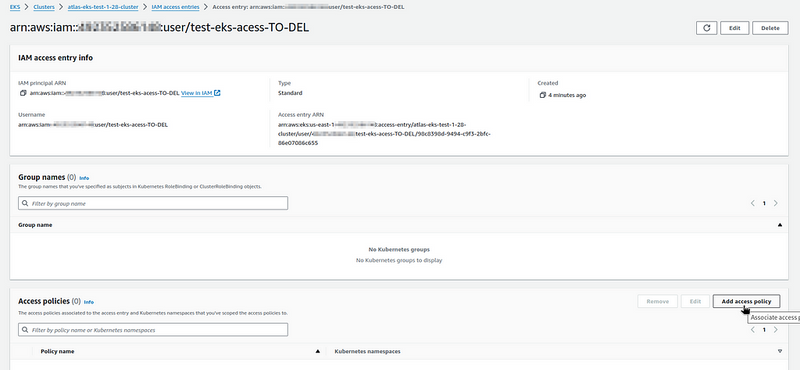Open the EKS breadcrumb link
The height and width of the screenshot is (370, 800).
point(15,7)
